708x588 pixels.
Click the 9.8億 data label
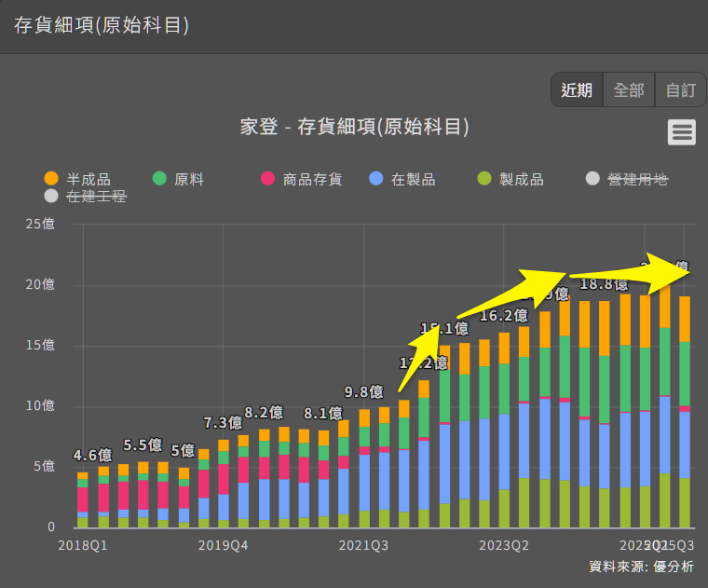[363, 391]
